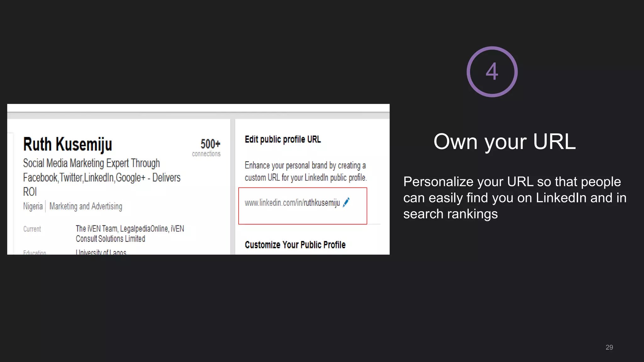
Task: Click the Consult Solutions Limited company text
Action: [x=110, y=239]
